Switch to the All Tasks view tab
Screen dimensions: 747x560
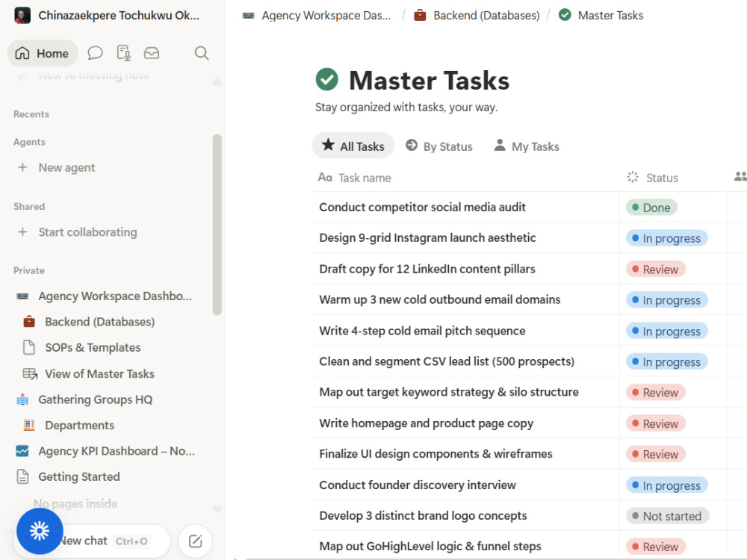point(353,146)
